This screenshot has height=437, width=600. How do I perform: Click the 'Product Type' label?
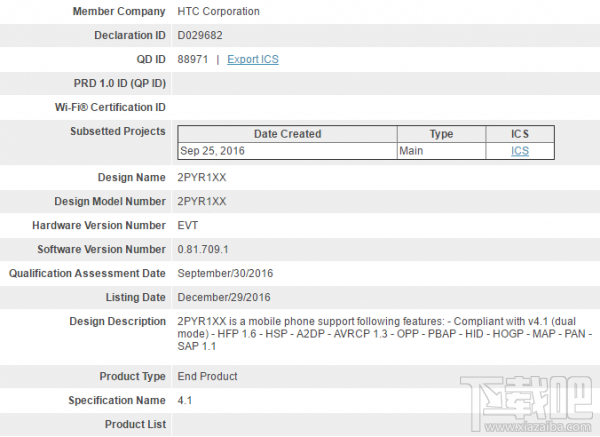coord(132,376)
